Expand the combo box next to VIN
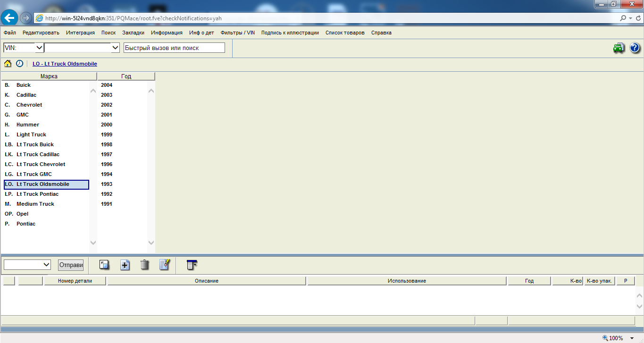The image size is (644, 343). (115, 48)
